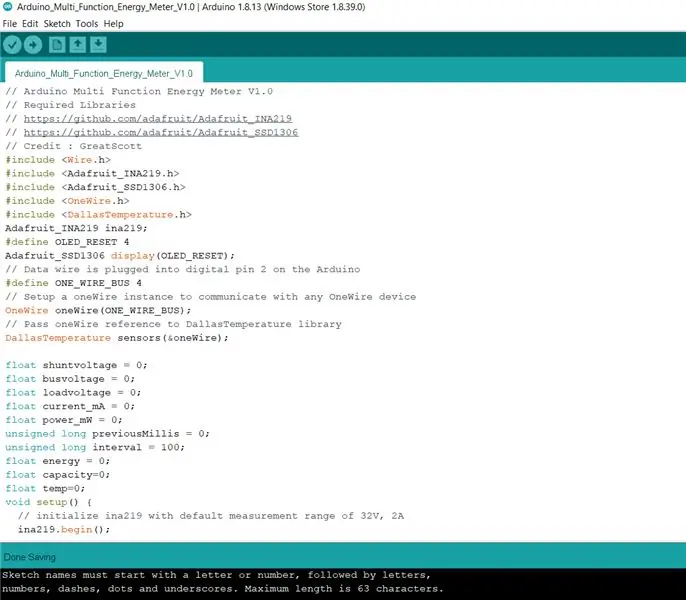
Task: Click the 'float temp=0;' line
Action: (x=45, y=488)
